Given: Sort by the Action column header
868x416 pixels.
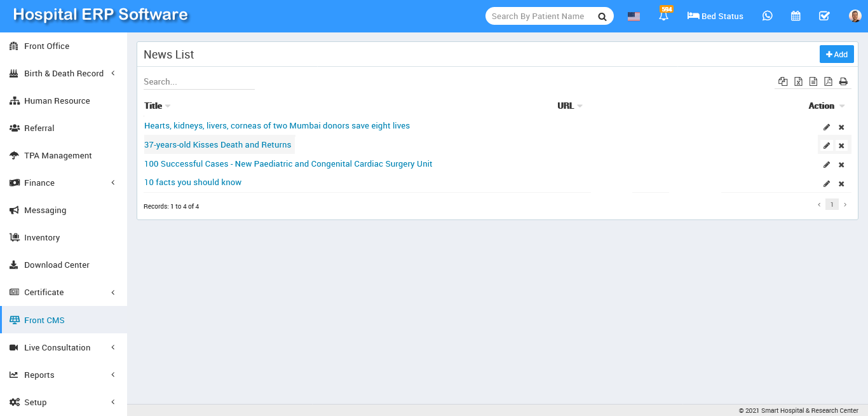Looking at the screenshot, I should click(x=826, y=106).
